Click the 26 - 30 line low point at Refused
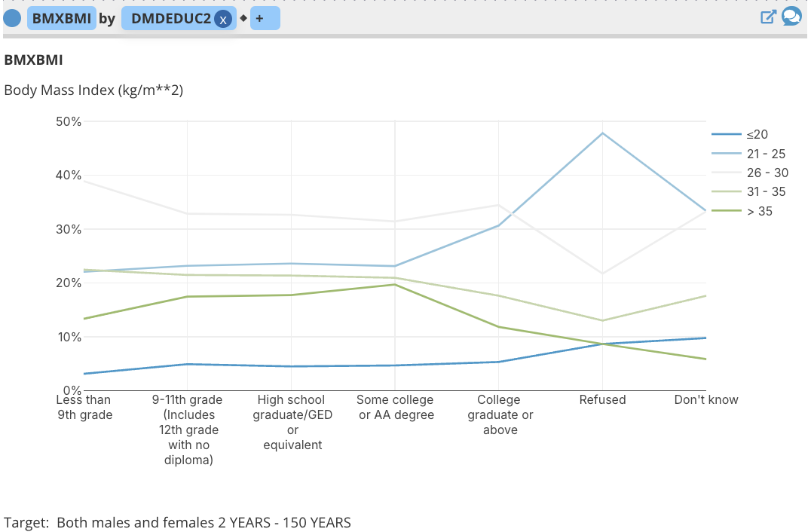811x532 pixels. pos(602,274)
